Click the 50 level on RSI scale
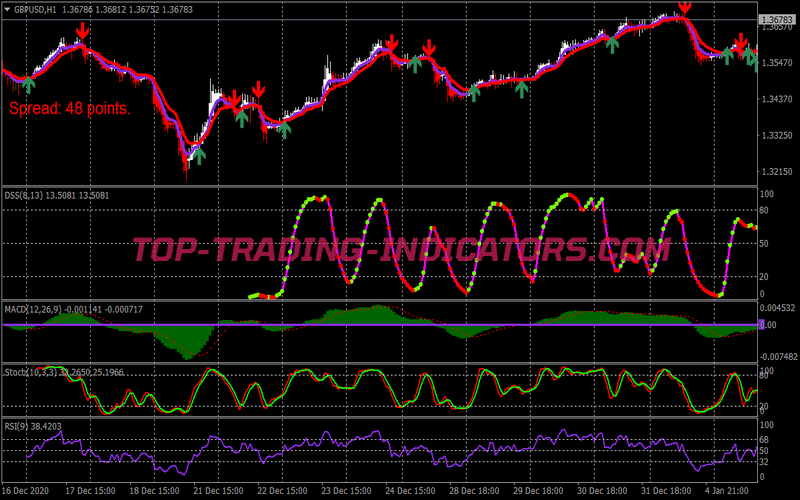 (764, 451)
